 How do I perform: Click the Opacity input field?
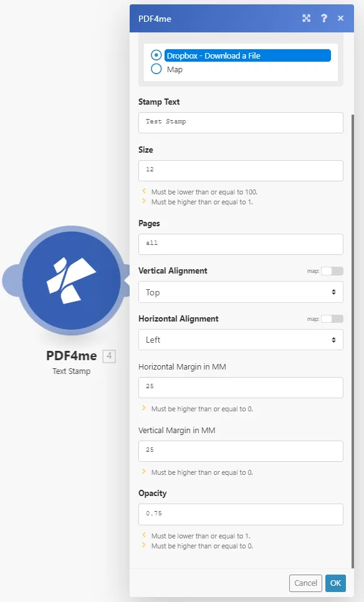click(x=241, y=515)
